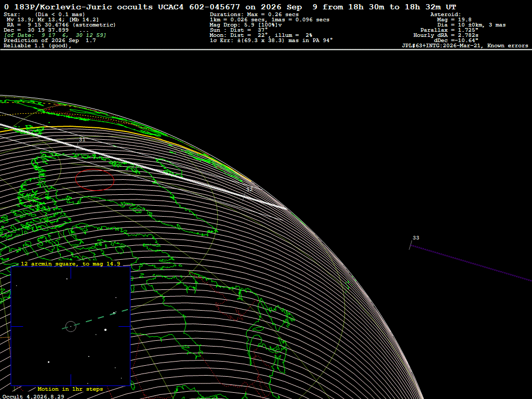Click the red error ellipse on the map
The height and width of the screenshot is (399, 532).
tap(95, 180)
